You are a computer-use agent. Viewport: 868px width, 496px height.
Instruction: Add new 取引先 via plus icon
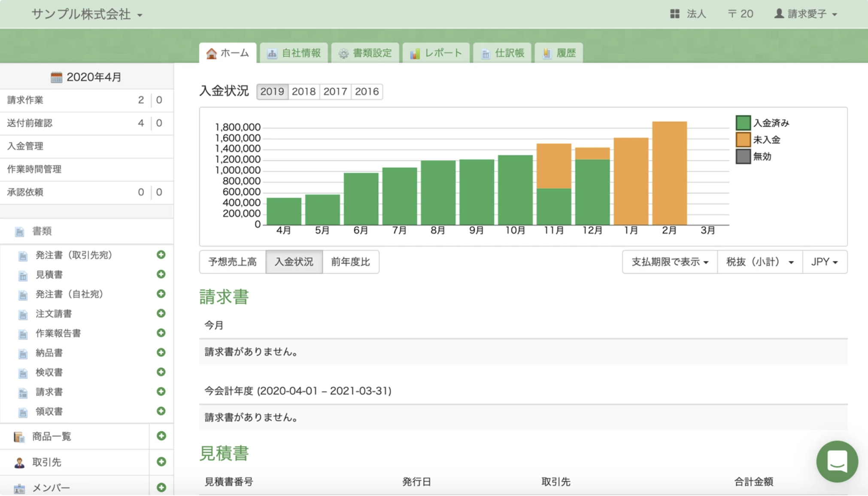(161, 462)
